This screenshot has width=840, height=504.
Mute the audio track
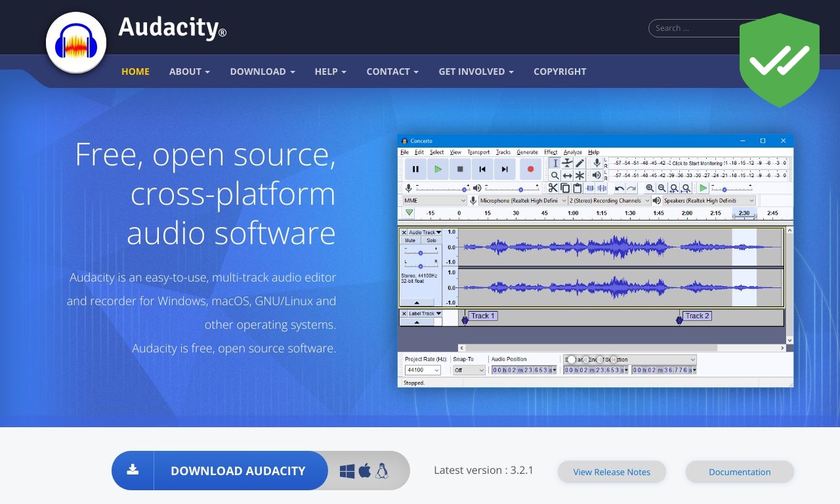tap(410, 241)
